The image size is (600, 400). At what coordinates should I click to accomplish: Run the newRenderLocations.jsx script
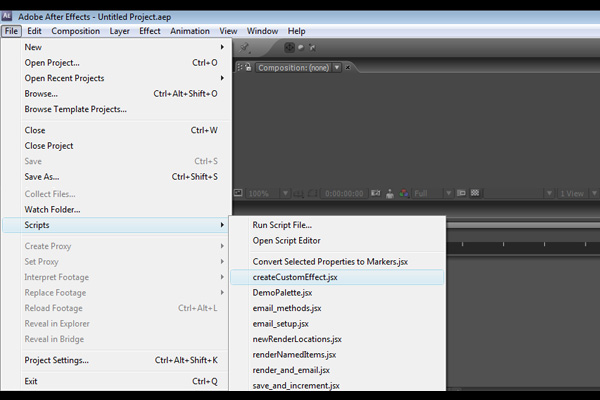pos(337,339)
